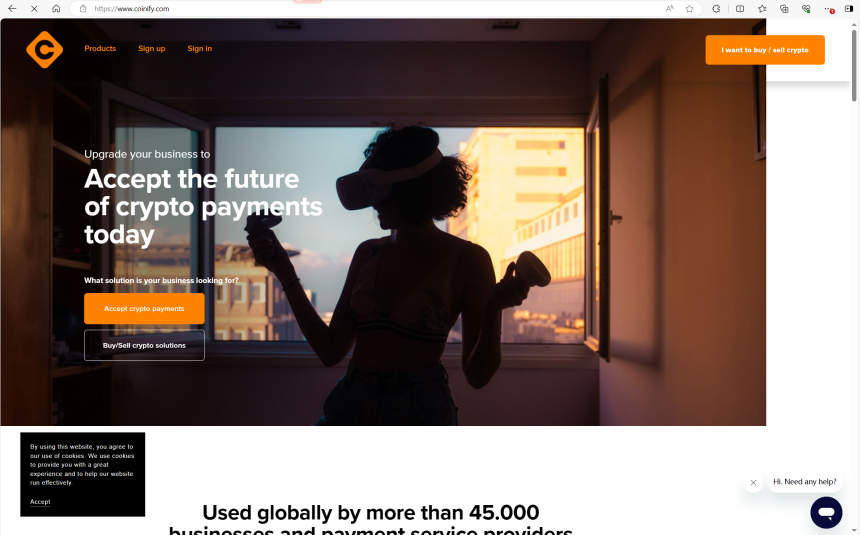Open the browser home page

click(x=56, y=9)
